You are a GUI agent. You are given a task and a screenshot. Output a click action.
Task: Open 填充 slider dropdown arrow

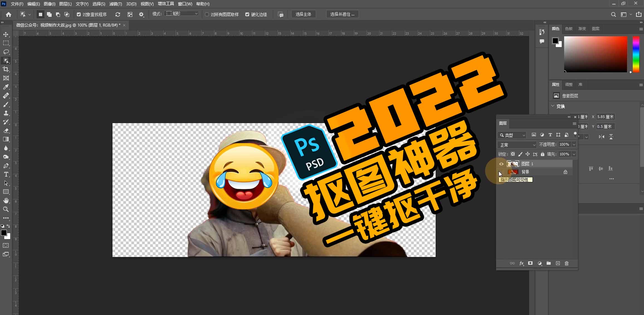point(574,154)
